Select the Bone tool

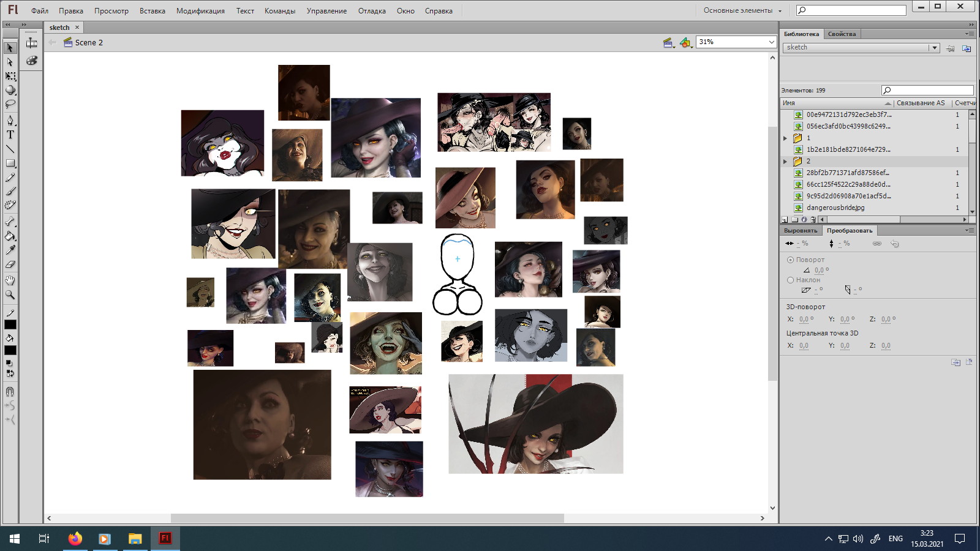coord(10,222)
